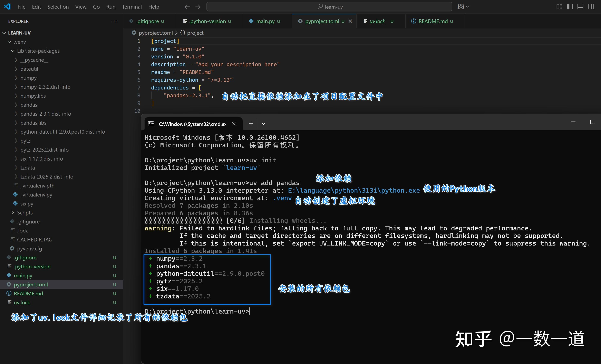Close the pyproject.toml tab
Image resolution: width=601 pixels, height=364 pixels.
coord(350,21)
